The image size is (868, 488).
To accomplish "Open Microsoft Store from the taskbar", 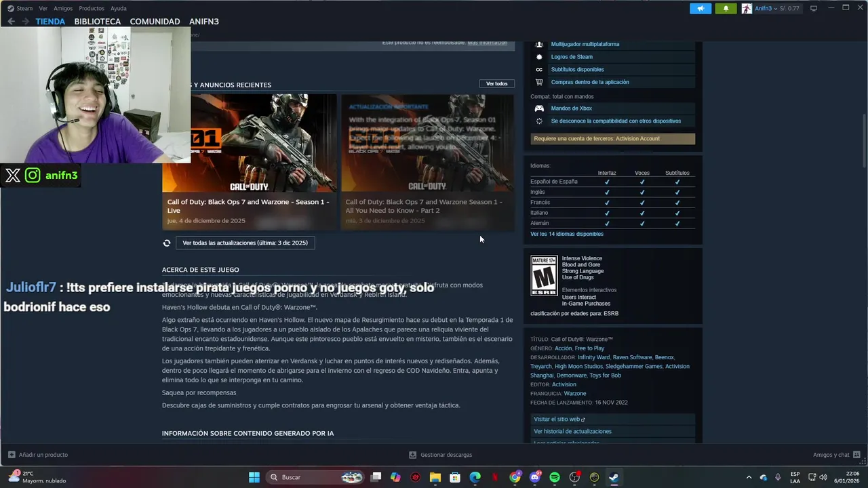I will pos(455,477).
